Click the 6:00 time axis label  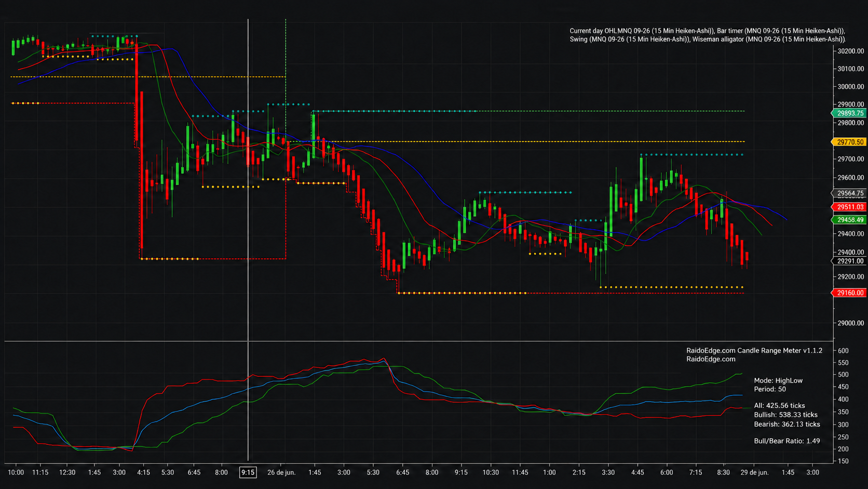click(x=667, y=472)
